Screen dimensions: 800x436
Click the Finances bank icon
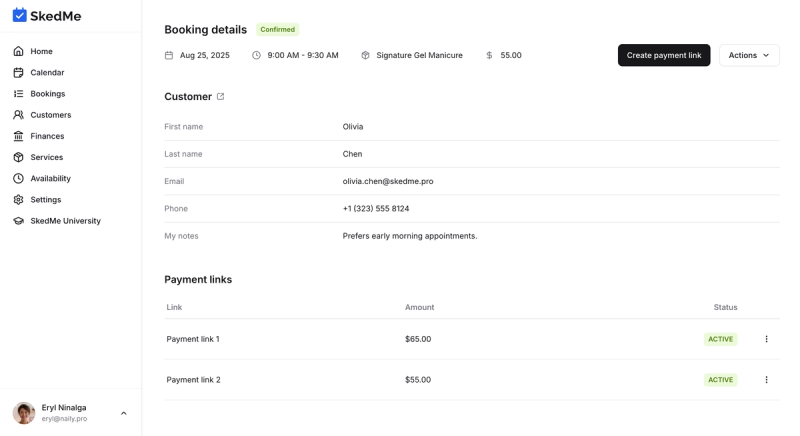(x=18, y=136)
